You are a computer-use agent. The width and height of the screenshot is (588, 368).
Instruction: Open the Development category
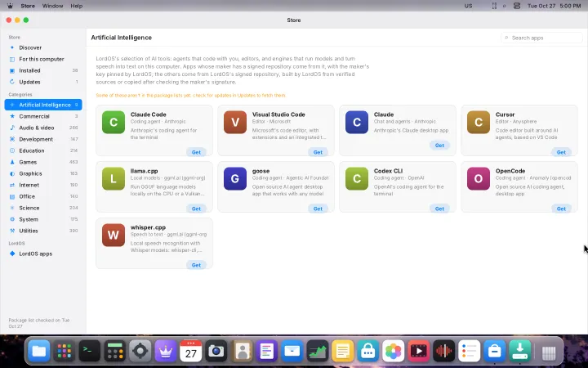pyautogui.click(x=43, y=139)
